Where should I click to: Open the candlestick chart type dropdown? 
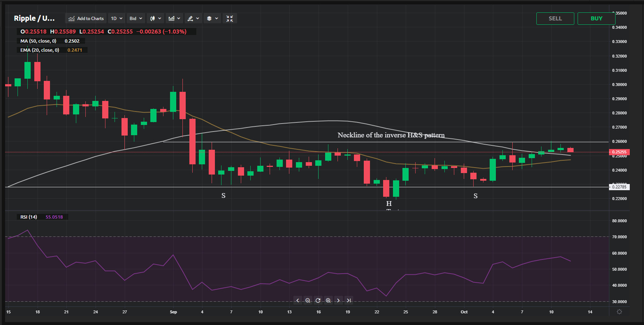tap(155, 19)
